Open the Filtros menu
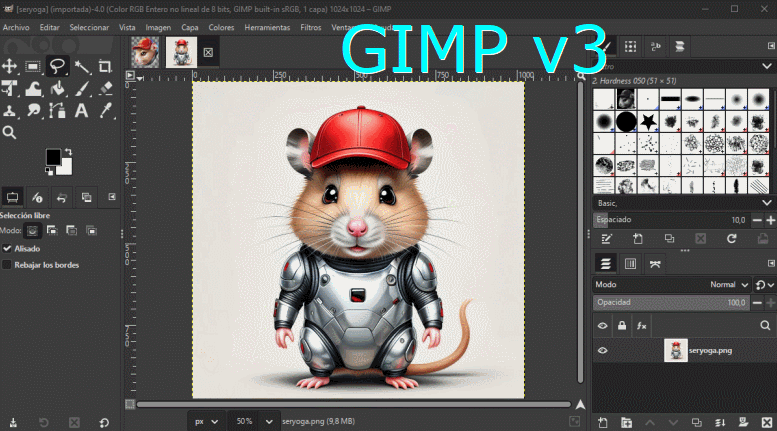 click(311, 28)
